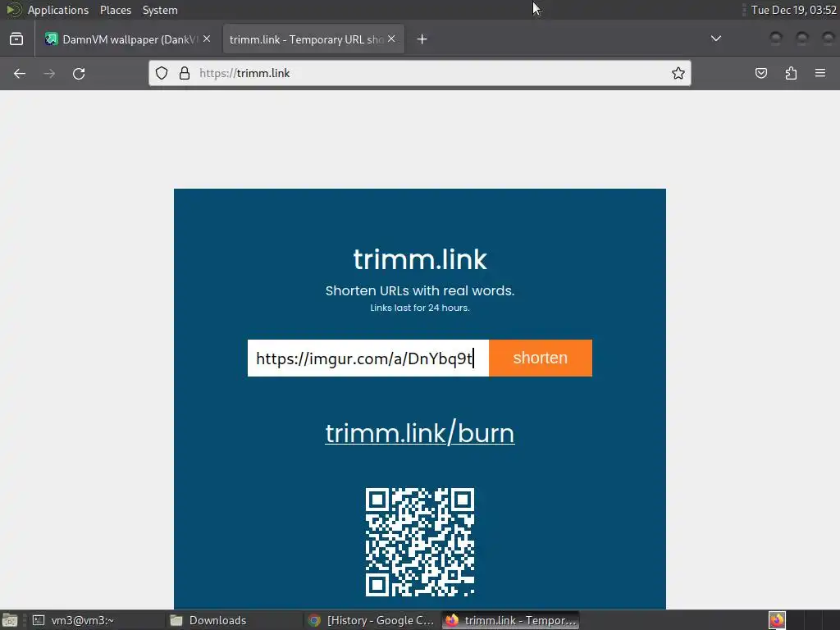Viewport: 840px width, 630px height.
Task: Open the System menu
Action: click(x=160, y=10)
